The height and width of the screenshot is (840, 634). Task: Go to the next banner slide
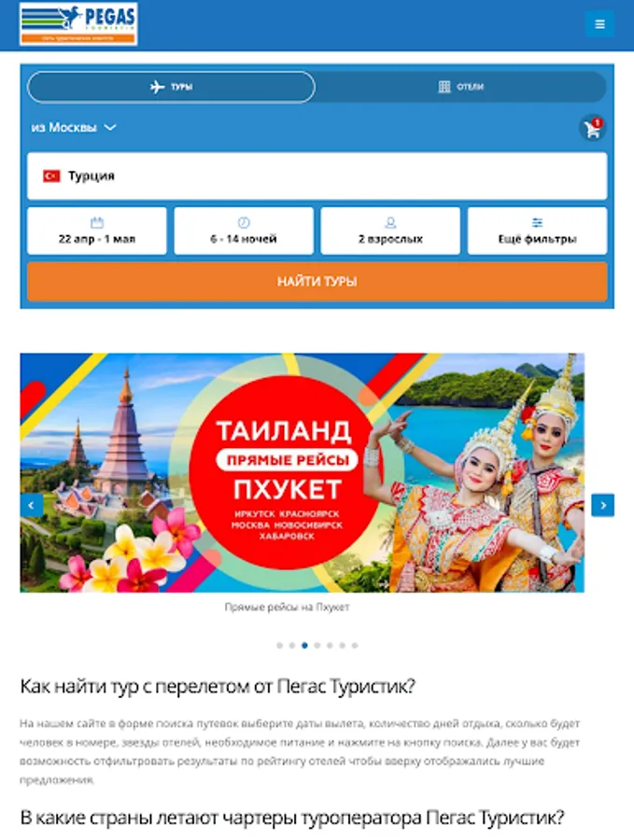[603, 505]
